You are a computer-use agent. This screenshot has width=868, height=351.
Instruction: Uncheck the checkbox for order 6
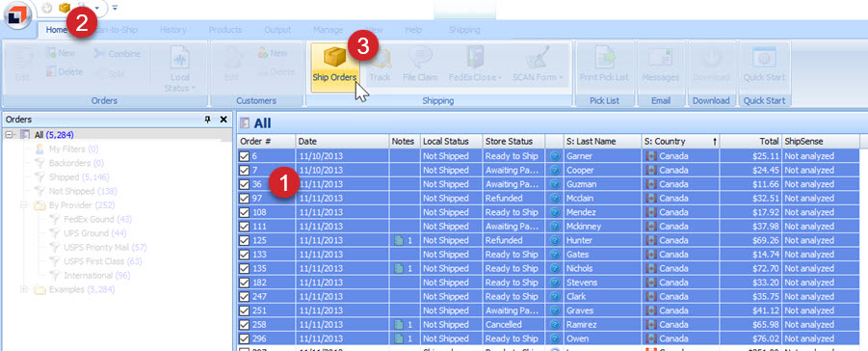(244, 156)
